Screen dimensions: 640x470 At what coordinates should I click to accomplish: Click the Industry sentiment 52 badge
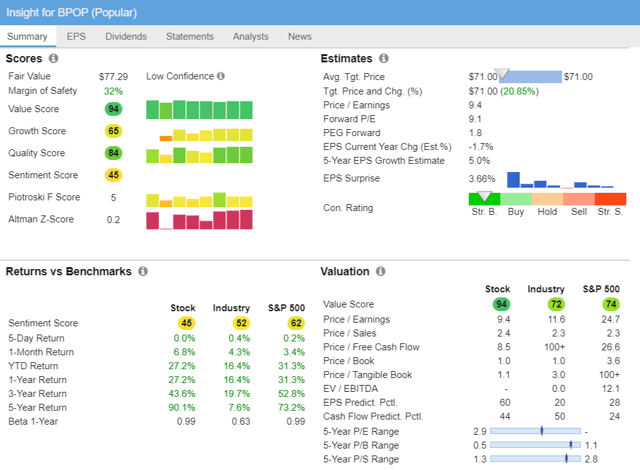coord(241,323)
